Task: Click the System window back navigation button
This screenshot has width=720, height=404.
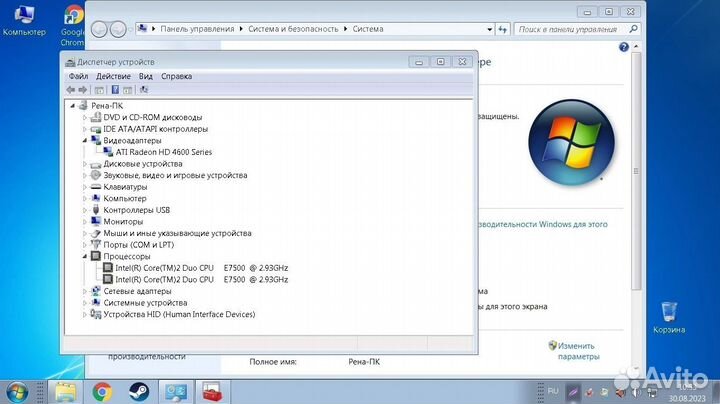Action: pyautogui.click(x=99, y=29)
